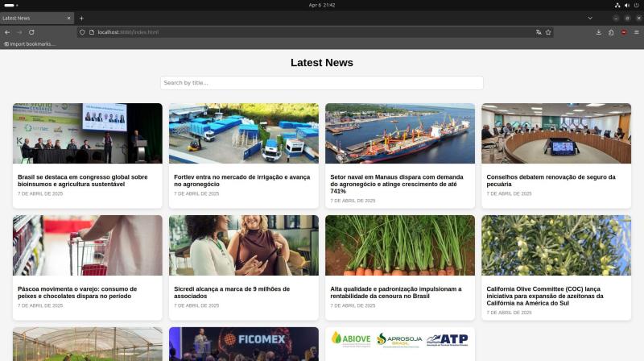Click the volume icon in top bar
The image size is (644, 361).
(627, 6)
